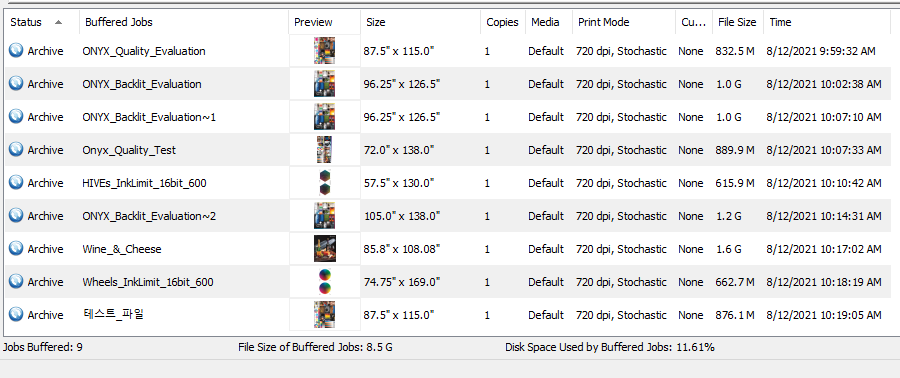
Task: Click the Wheels_InkLimit color wheel preview
Action: click(x=324, y=282)
